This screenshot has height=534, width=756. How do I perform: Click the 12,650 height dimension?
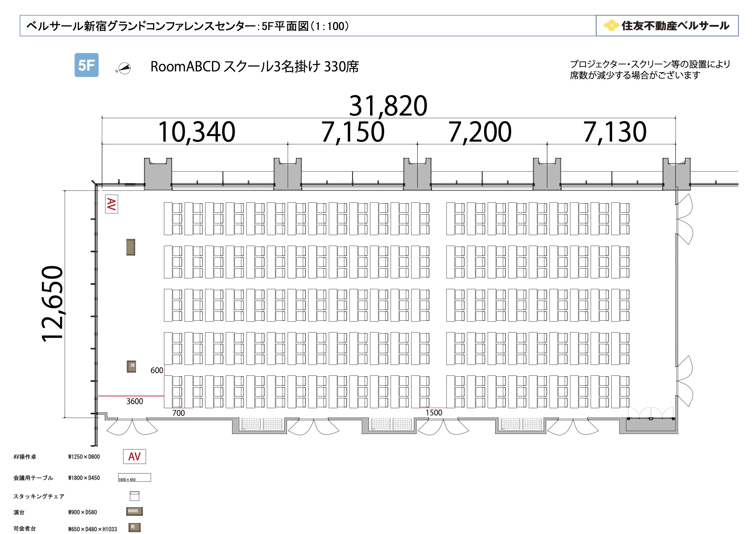53,304
